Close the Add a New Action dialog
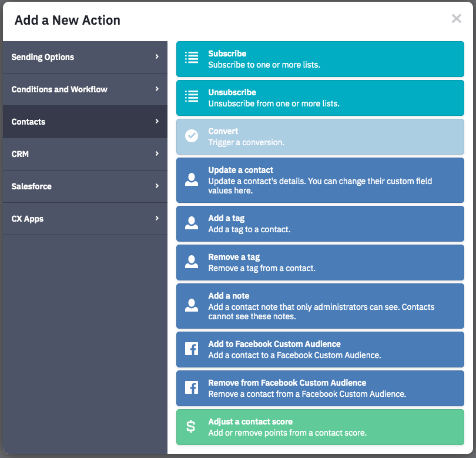Viewport: 476px width, 458px height. tap(456, 19)
